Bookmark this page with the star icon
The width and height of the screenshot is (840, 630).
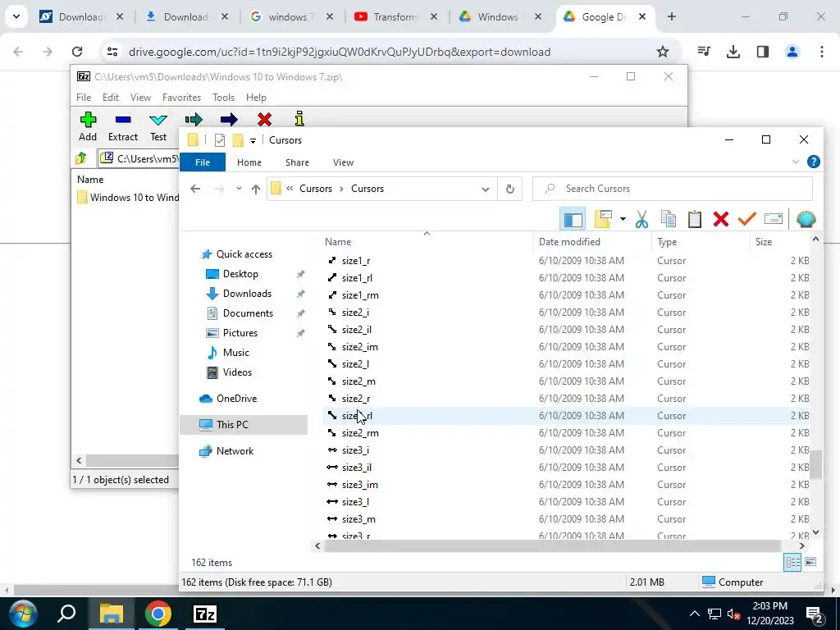pos(663,52)
